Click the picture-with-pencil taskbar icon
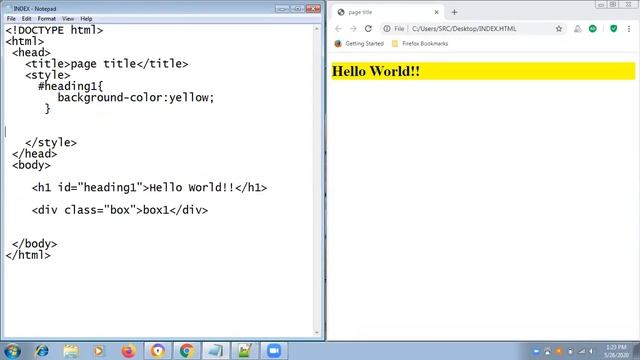 [x=245, y=351]
